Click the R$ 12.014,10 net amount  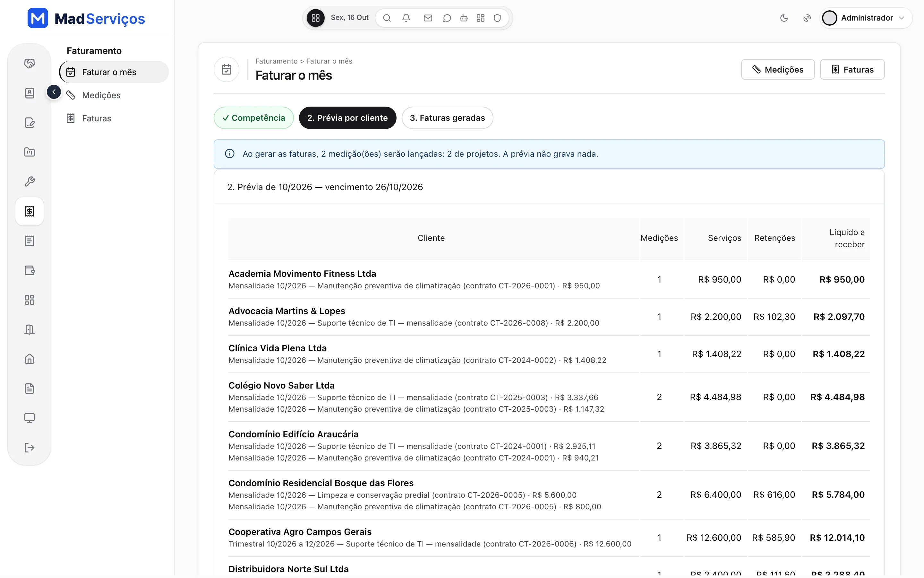[837, 538]
